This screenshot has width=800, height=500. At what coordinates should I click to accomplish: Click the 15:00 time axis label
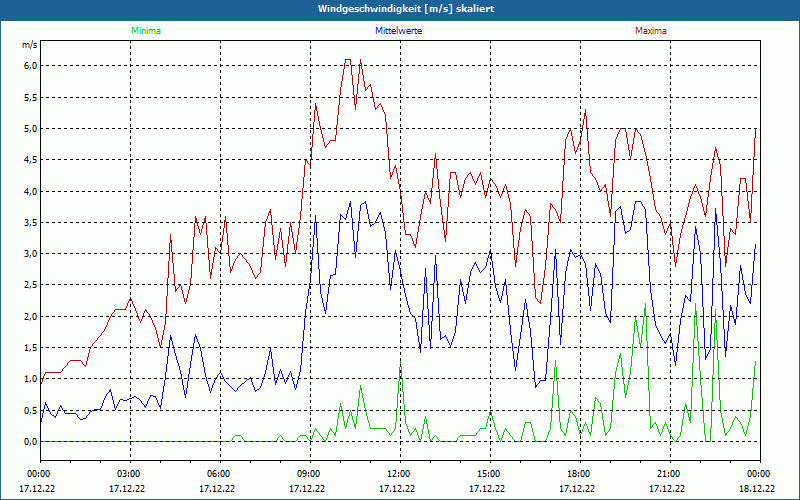click(487, 474)
